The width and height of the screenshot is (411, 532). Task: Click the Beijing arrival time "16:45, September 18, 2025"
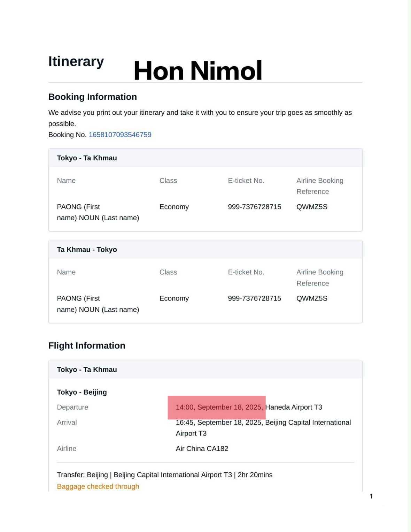[x=219, y=423]
